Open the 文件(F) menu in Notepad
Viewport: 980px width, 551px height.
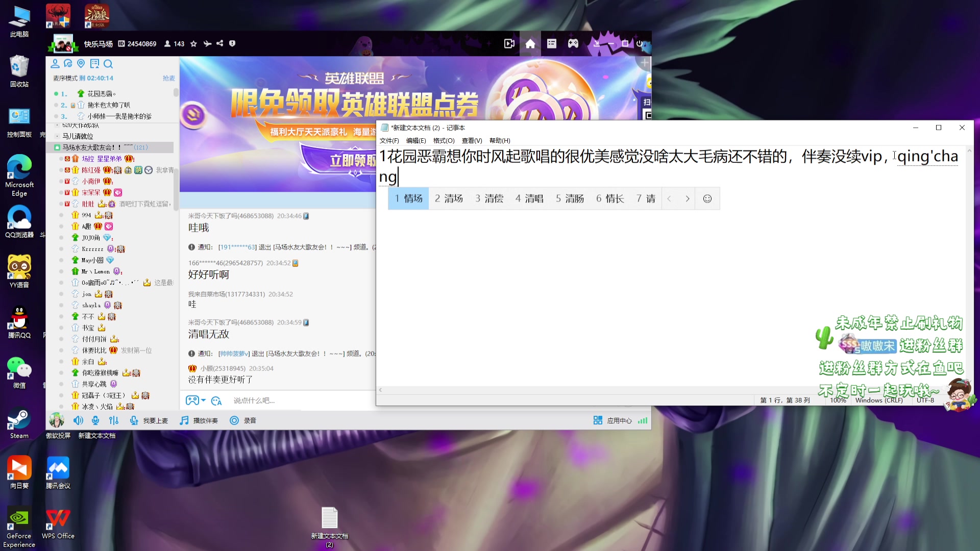pyautogui.click(x=389, y=141)
